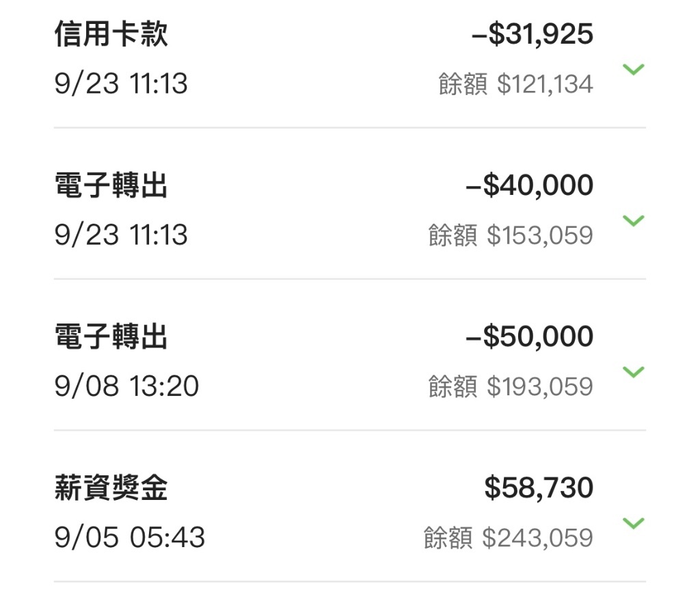
Task: Tap the 餘額 $121,134 balance text
Action: (x=515, y=84)
